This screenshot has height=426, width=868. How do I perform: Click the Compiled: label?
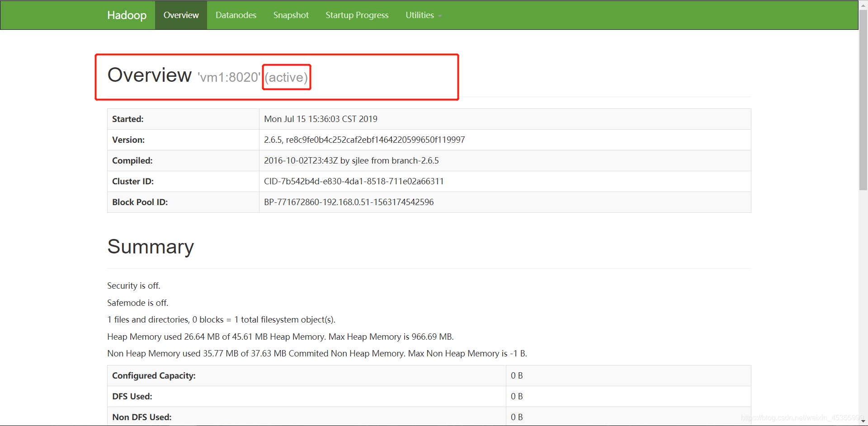(x=132, y=160)
